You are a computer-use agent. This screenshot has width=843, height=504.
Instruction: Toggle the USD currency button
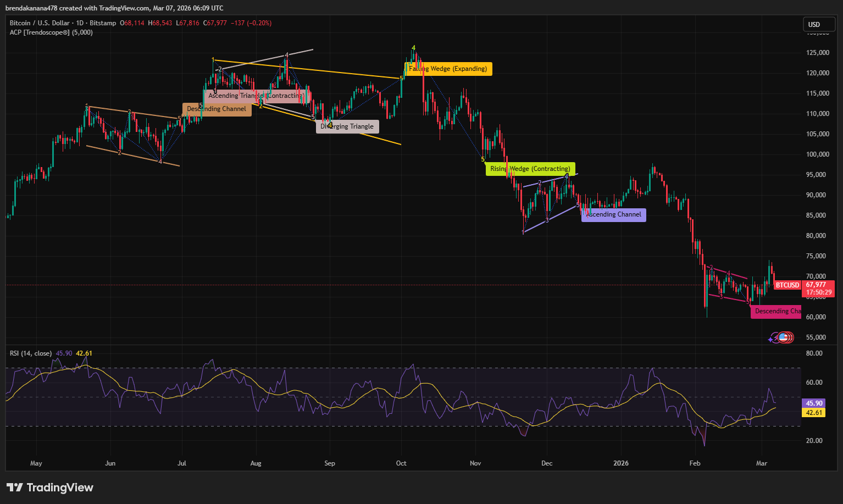pyautogui.click(x=818, y=24)
